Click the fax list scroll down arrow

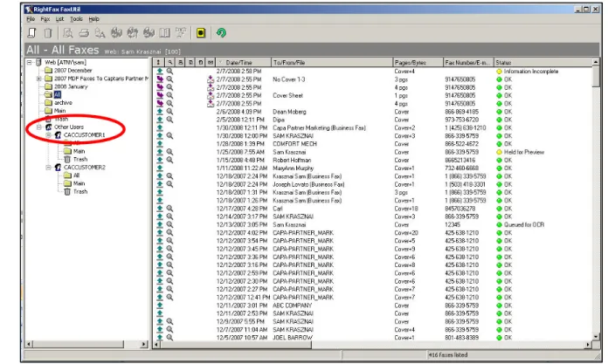tap(596, 337)
